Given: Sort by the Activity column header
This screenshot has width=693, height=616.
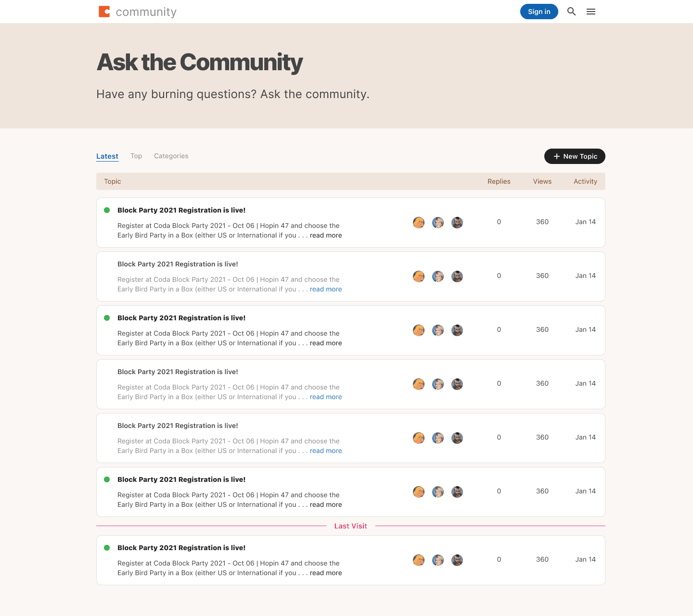Looking at the screenshot, I should pyautogui.click(x=585, y=181).
